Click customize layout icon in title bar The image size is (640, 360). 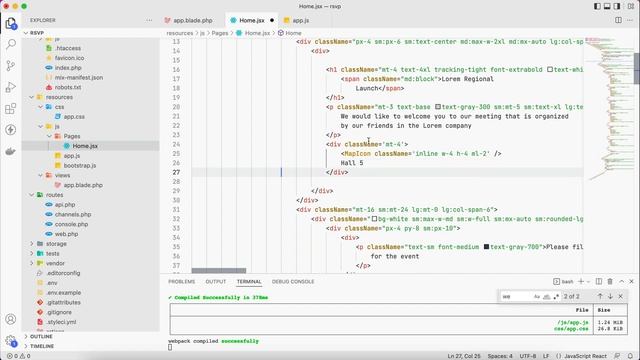pos(630,6)
